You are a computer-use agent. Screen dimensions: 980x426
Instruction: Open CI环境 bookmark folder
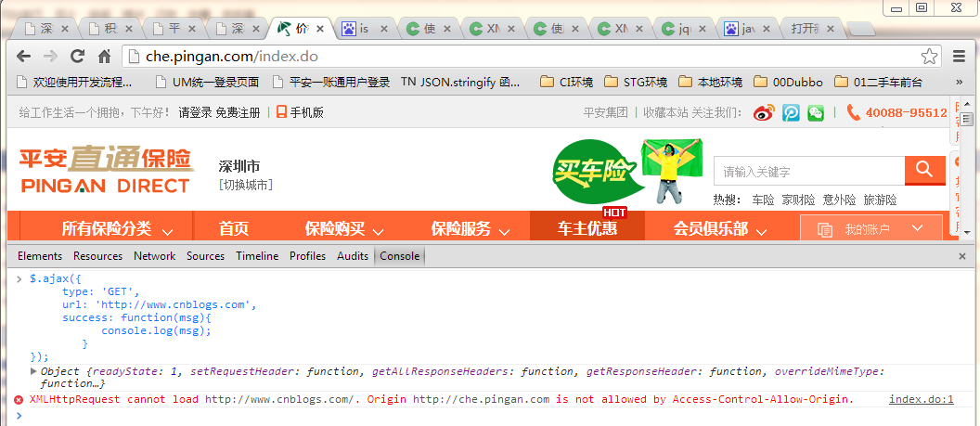[x=566, y=82]
